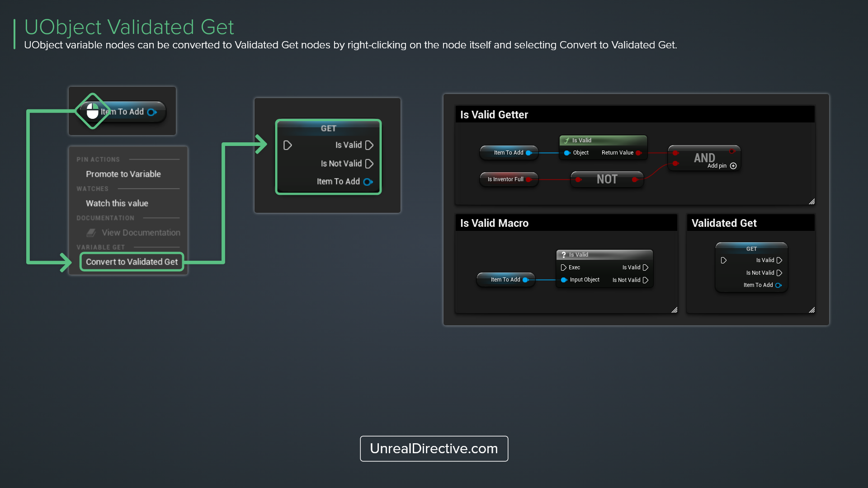The image size is (868, 488).
Task: Click the exec input pin on Validated Get node
Action: click(723, 260)
